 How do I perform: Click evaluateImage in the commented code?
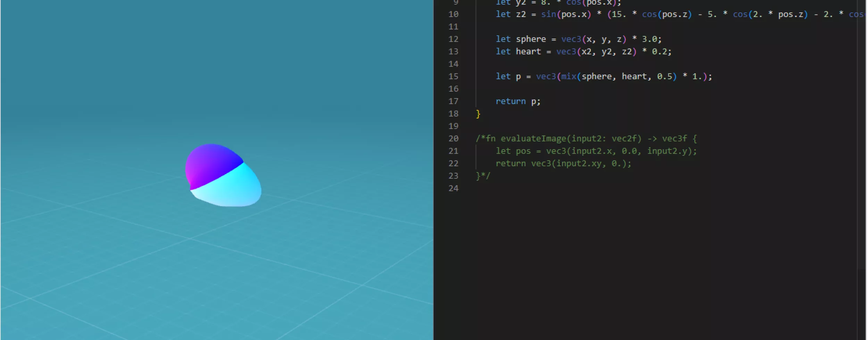(533, 139)
